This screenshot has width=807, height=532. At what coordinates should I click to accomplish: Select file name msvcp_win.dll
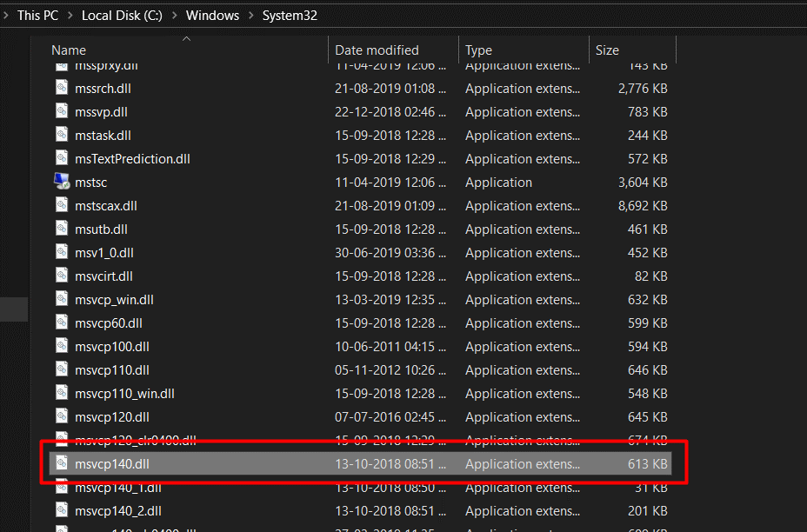click(114, 300)
